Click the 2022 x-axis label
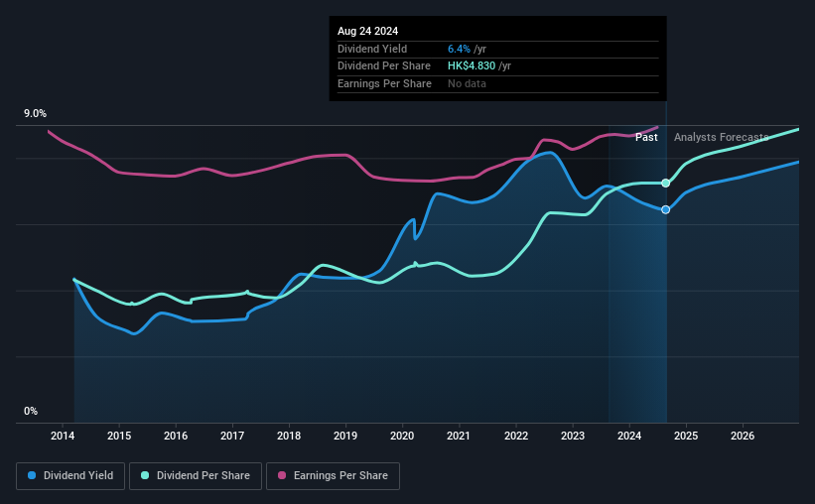The image size is (815, 504). (x=516, y=436)
